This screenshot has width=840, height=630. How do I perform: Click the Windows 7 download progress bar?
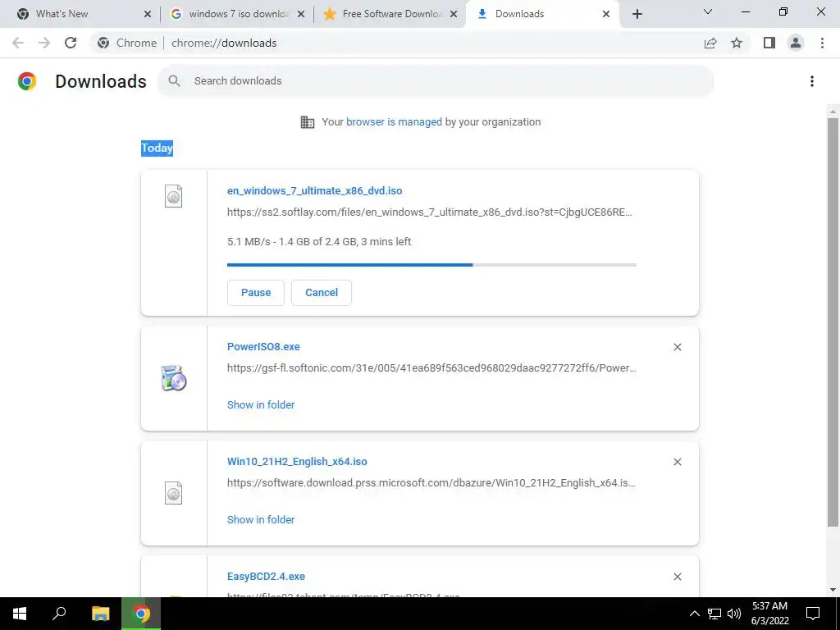click(431, 265)
